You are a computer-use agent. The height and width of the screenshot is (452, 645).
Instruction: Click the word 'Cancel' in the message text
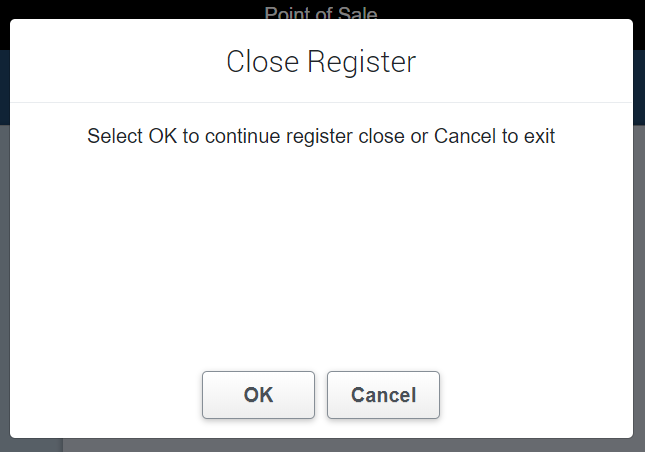pyautogui.click(x=463, y=136)
